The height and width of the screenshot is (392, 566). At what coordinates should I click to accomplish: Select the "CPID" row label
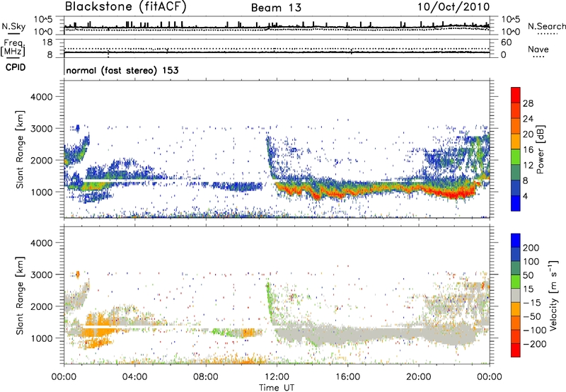point(16,67)
